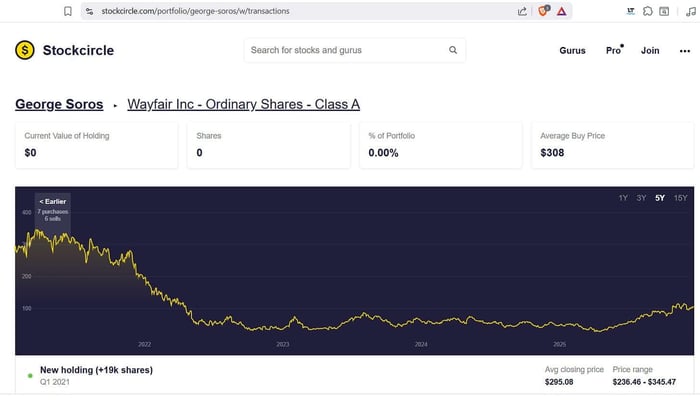Switch chart range to 1Y
The height and width of the screenshot is (401, 700).
pos(623,198)
